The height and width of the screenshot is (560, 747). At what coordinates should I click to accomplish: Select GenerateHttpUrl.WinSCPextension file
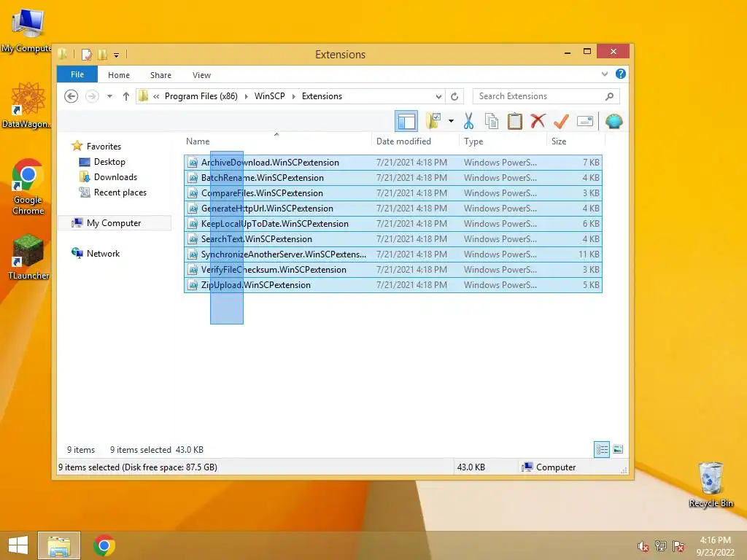pos(393,208)
